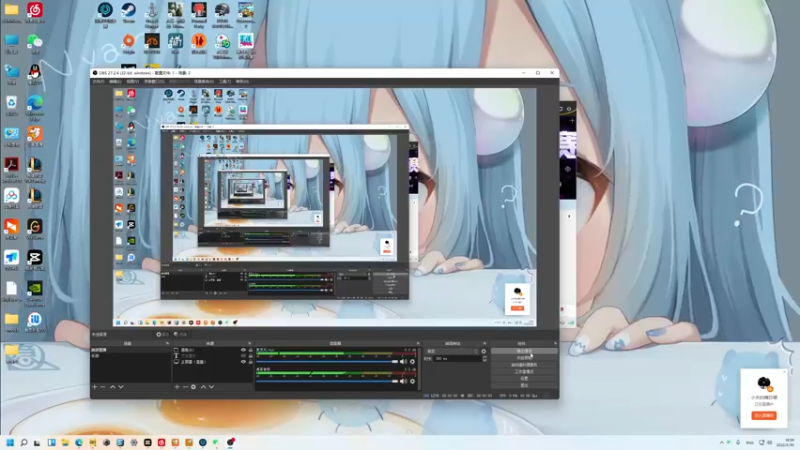Viewport: 800px width, 450px height.
Task: Move selected source down in Sources dock
Action: tap(211, 387)
